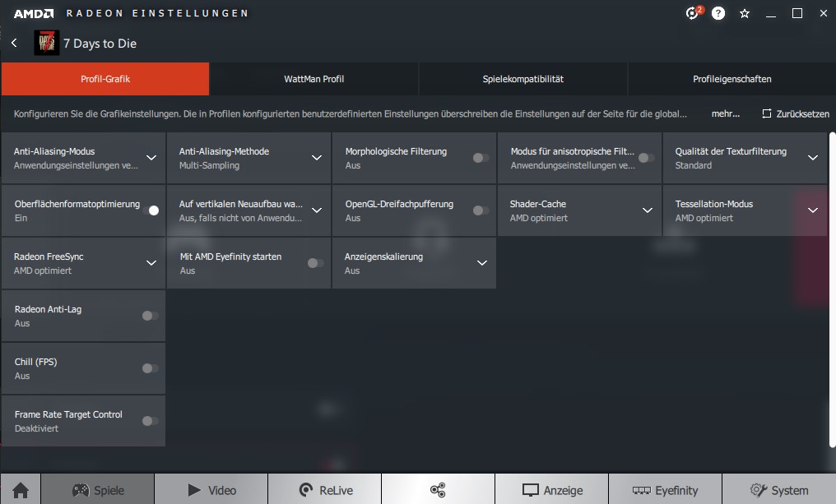Click the AMD logo in title bar
This screenshot has width=836, height=504.
pos(34,13)
